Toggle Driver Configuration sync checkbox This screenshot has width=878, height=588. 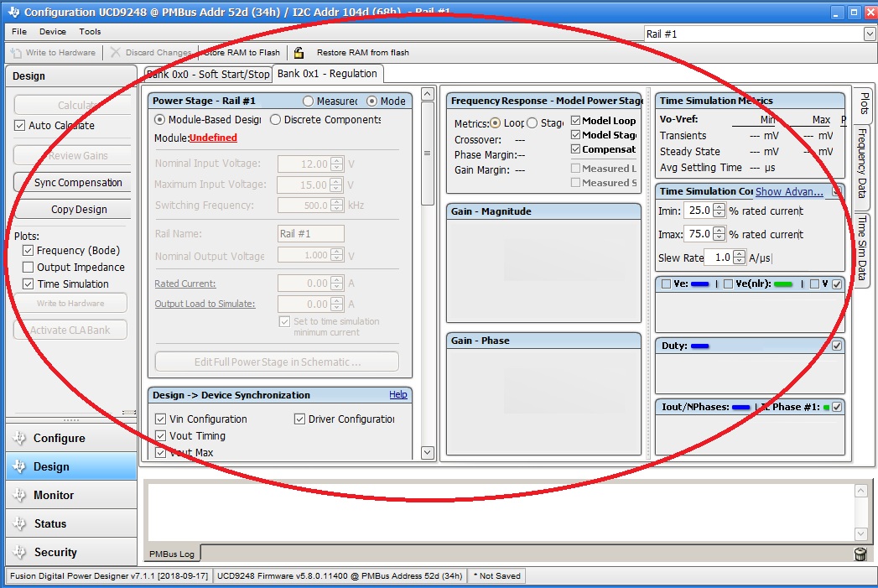pos(299,419)
